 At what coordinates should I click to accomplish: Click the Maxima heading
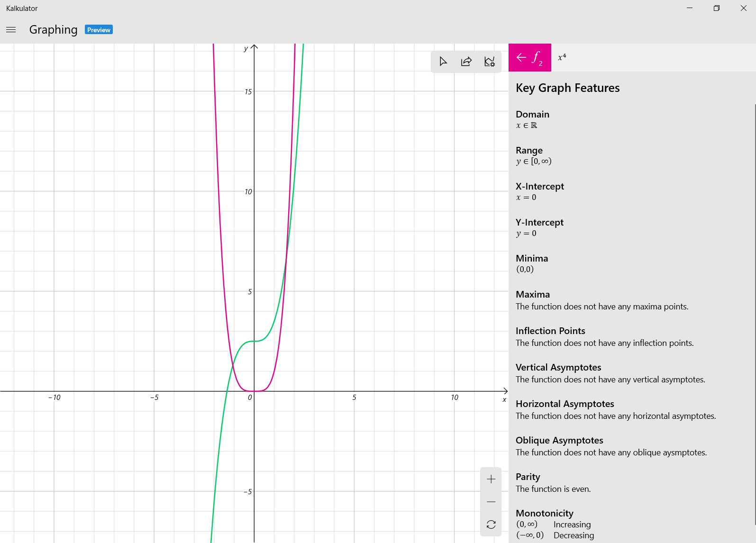point(533,294)
